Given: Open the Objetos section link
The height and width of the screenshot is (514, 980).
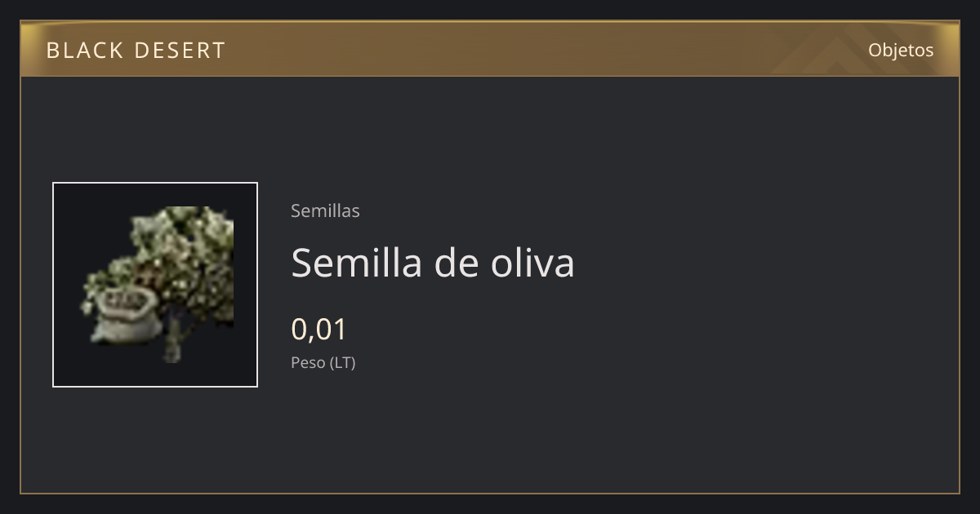Looking at the screenshot, I should pos(901,50).
